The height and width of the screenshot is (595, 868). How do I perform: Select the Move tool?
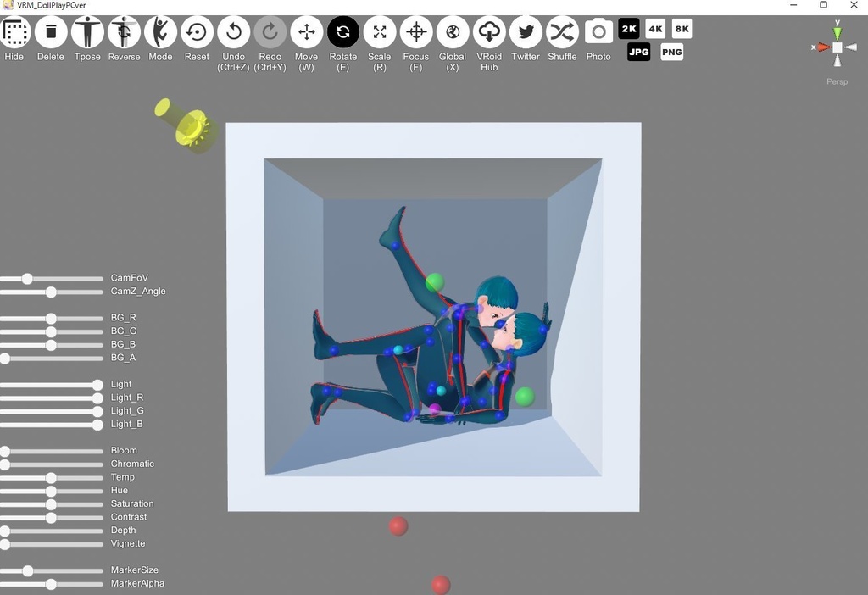[x=307, y=32]
